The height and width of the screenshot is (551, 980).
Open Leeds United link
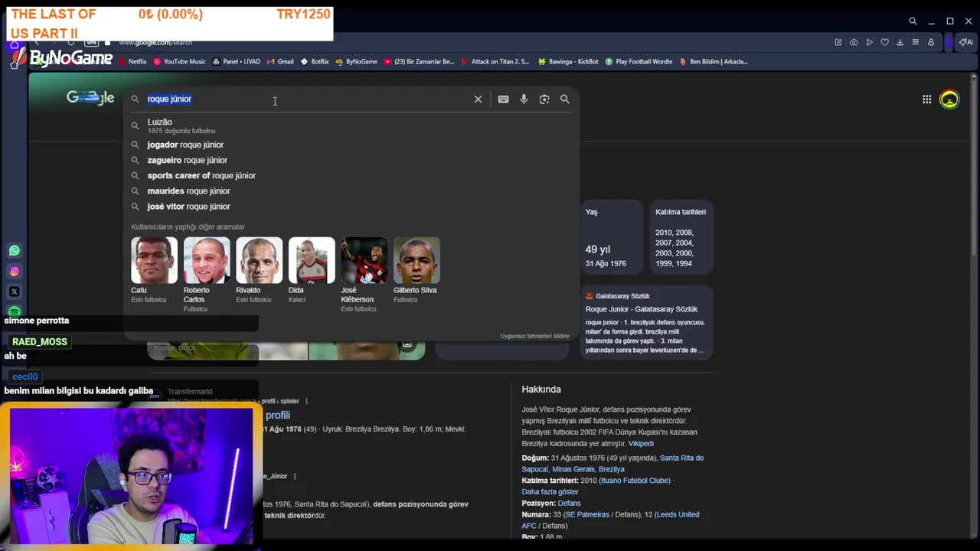tap(610, 520)
